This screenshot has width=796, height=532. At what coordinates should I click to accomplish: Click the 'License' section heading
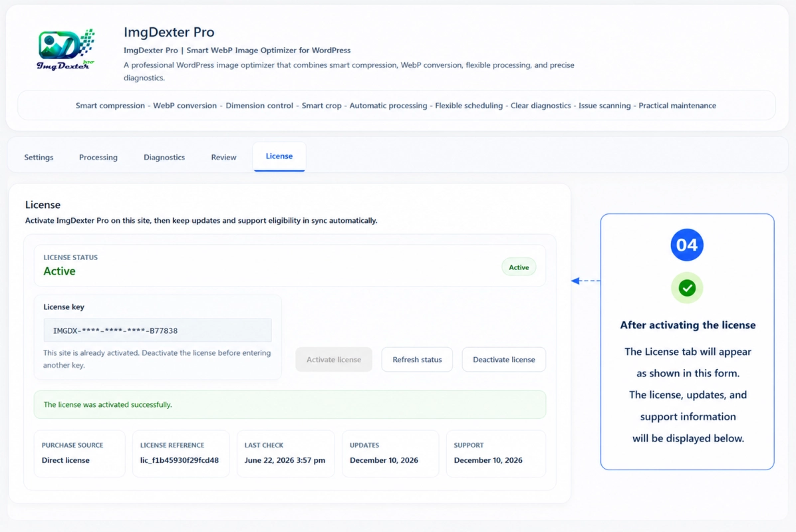click(x=43, y=205)
